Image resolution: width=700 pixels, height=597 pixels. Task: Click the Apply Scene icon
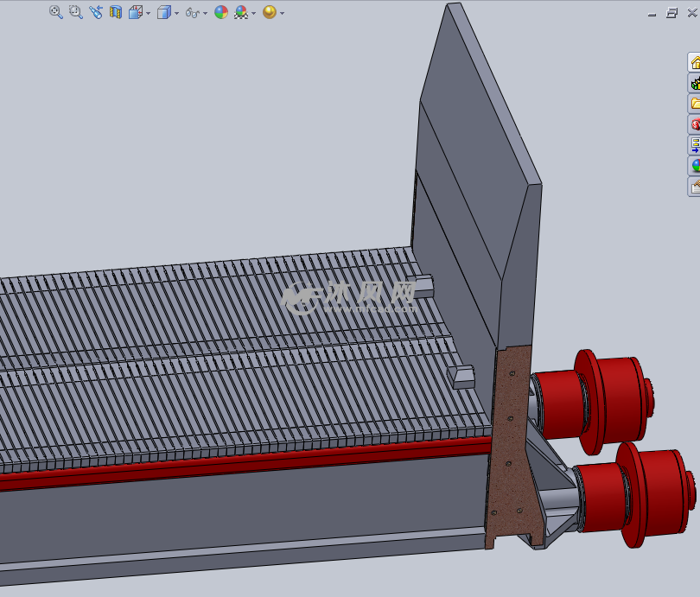point(241,12)
